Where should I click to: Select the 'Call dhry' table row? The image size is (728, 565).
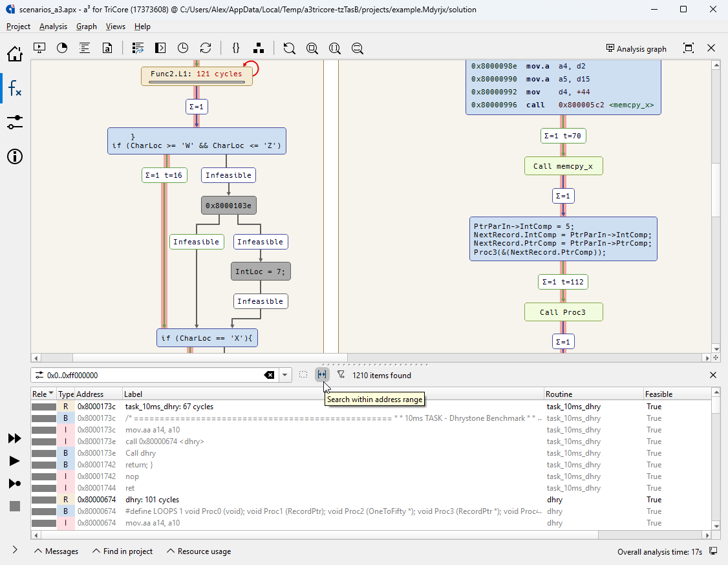[x=371, y=453]
